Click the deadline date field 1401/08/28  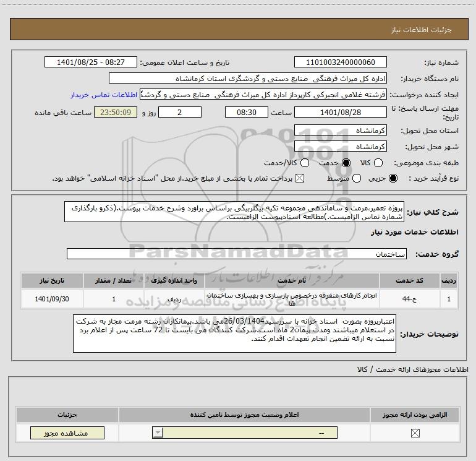click(x=340, y=113)
